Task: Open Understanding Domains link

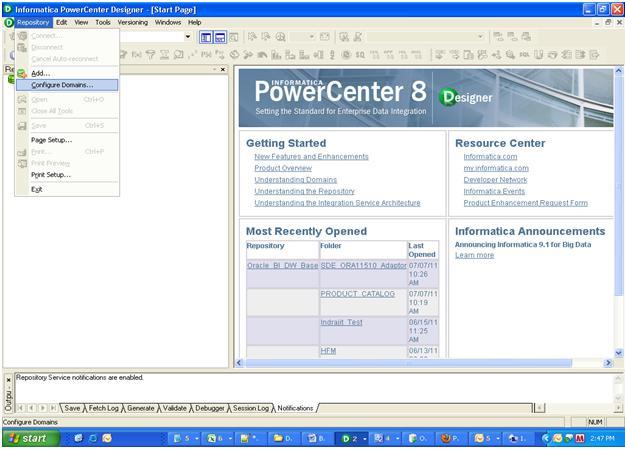Action: click(x=295, y=180)
